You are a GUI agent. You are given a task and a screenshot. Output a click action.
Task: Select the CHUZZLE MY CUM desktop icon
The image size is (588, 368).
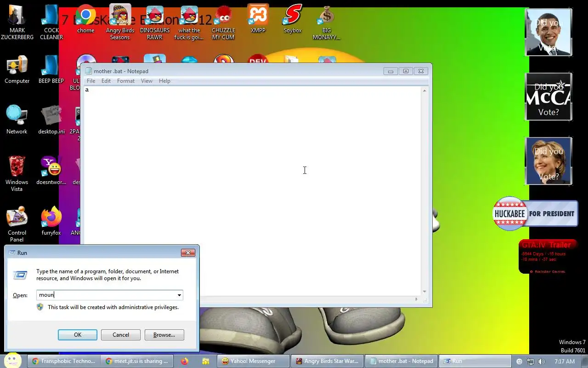click(223, 22)
